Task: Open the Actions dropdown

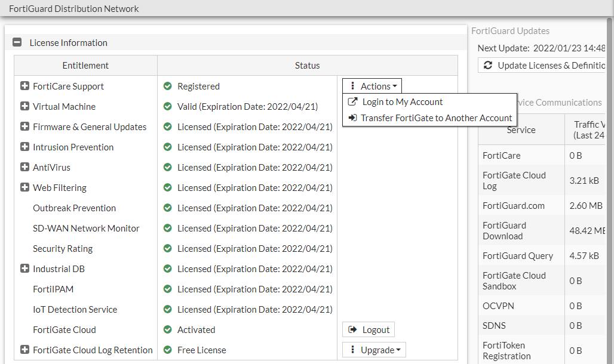Action: (x=372, y=86)
